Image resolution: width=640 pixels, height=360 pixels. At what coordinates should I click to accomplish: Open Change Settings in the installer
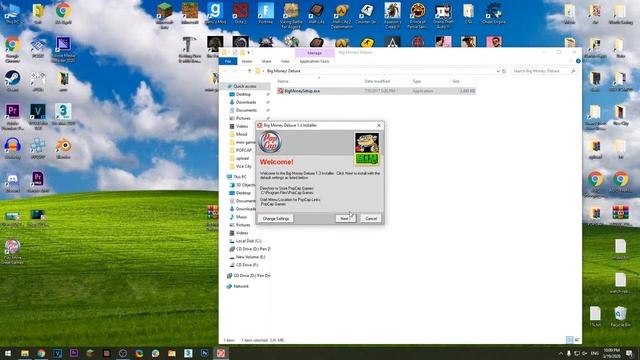coord(276,218)
